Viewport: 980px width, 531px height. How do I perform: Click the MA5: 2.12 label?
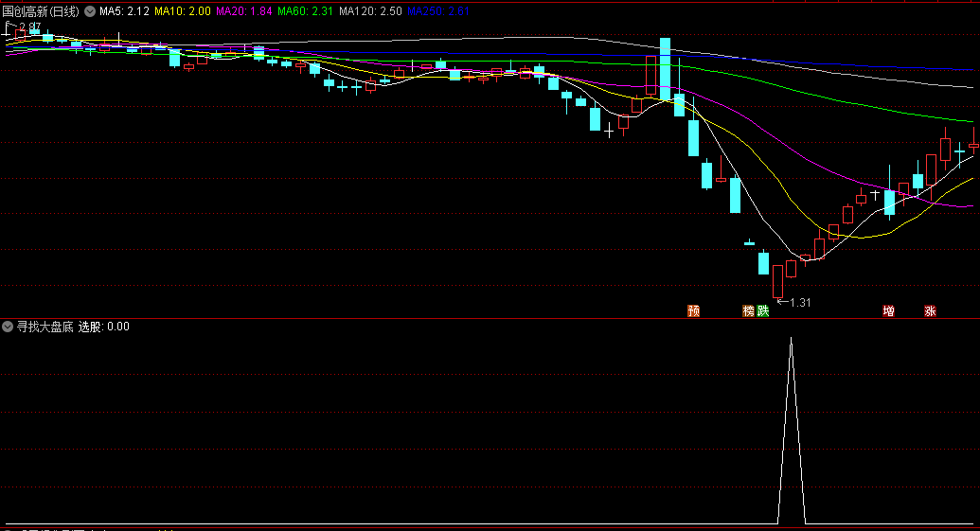124,11
